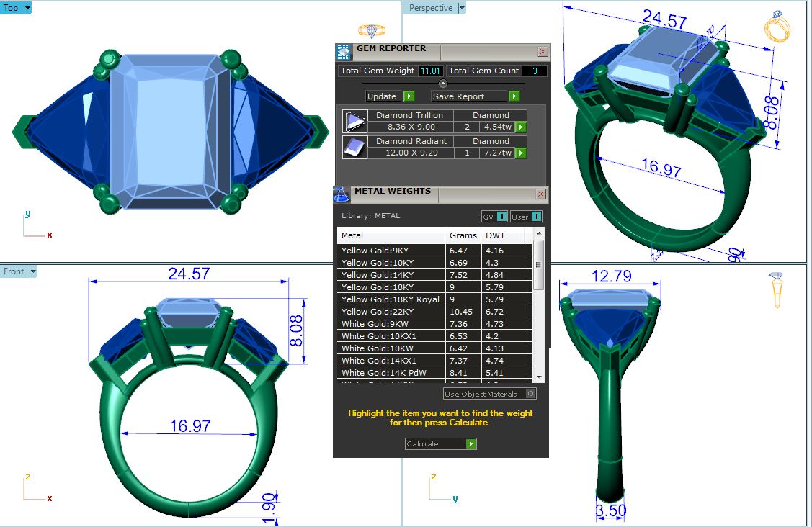Collapse the Gem Reporter summary with arrow handle
Screen dimensions: 812x527
443,84
